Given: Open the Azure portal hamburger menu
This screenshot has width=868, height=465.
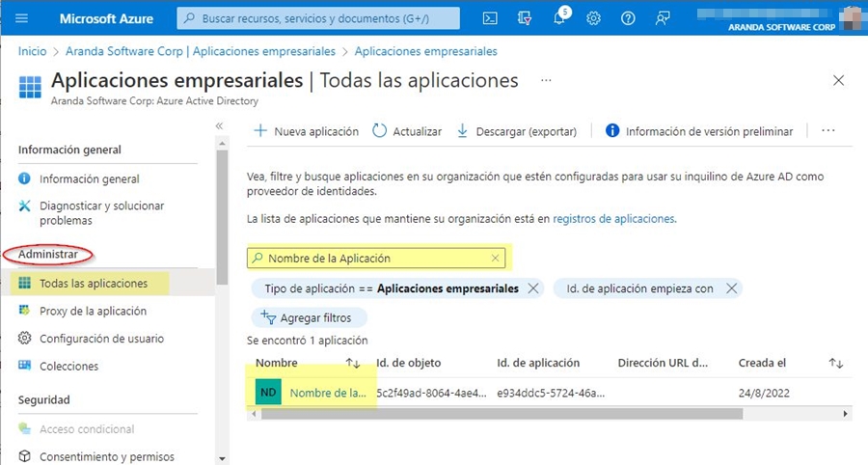Looking at the screenshot, I should [21, 18].
